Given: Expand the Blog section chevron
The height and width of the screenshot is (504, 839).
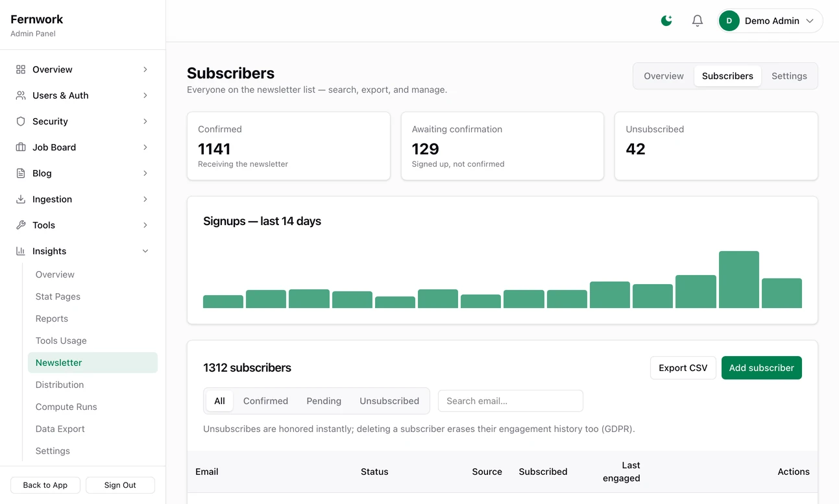Looking at the screenshot, I should (x=145, y=173).
